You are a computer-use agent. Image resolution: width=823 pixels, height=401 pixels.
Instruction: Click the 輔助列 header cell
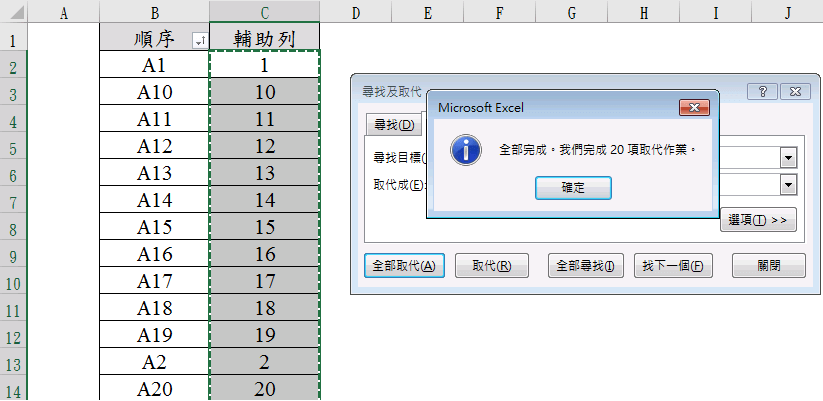264,39
